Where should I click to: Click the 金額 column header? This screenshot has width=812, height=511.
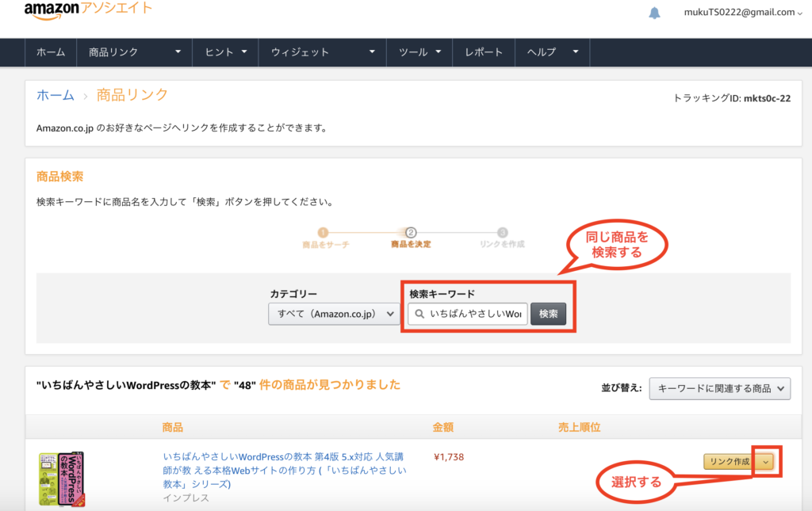442,427
